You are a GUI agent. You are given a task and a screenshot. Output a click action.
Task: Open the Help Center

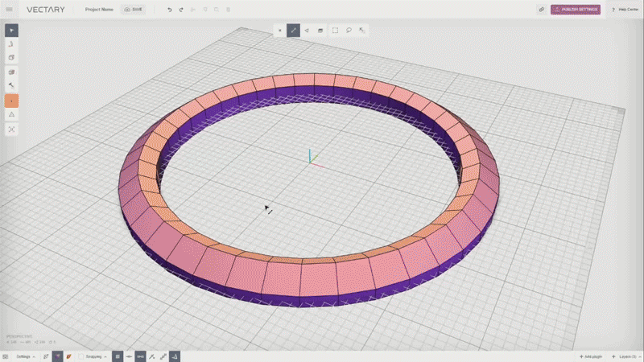(x=625, y=10)
